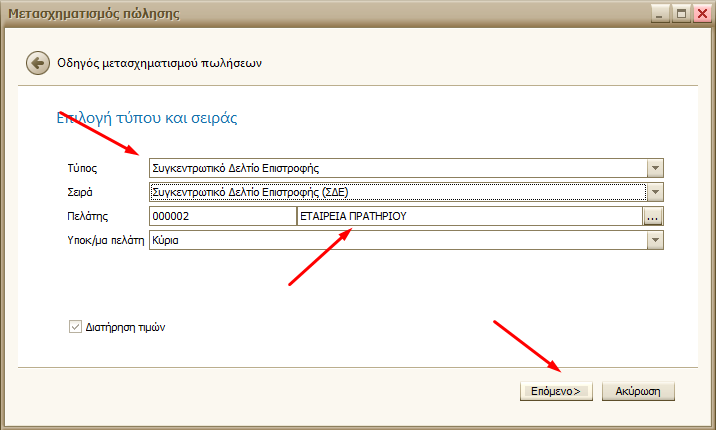The width and height of the screenshot is (716, 430).
Task: Open customer lookup with the ellipsis button
Action: pos(654,216)
